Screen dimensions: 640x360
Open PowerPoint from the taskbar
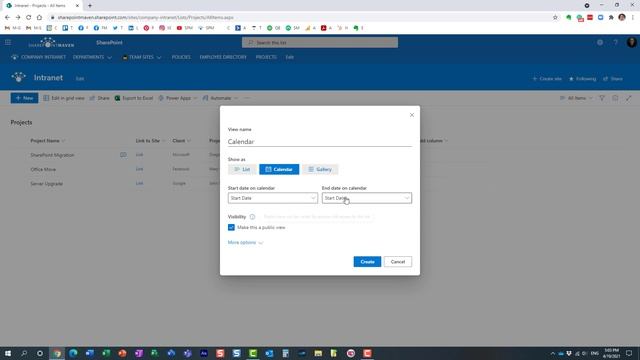click(122, 353)
